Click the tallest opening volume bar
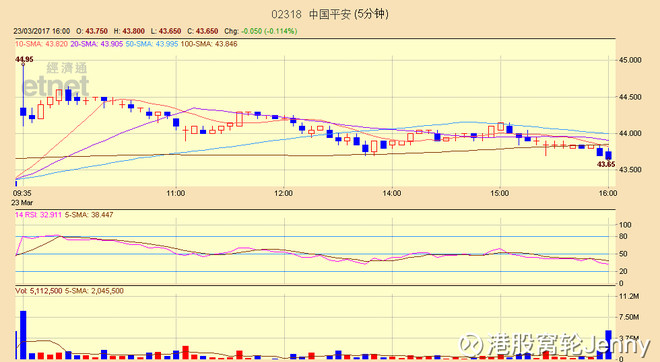The image size is (660, 362). click(23, 335)
